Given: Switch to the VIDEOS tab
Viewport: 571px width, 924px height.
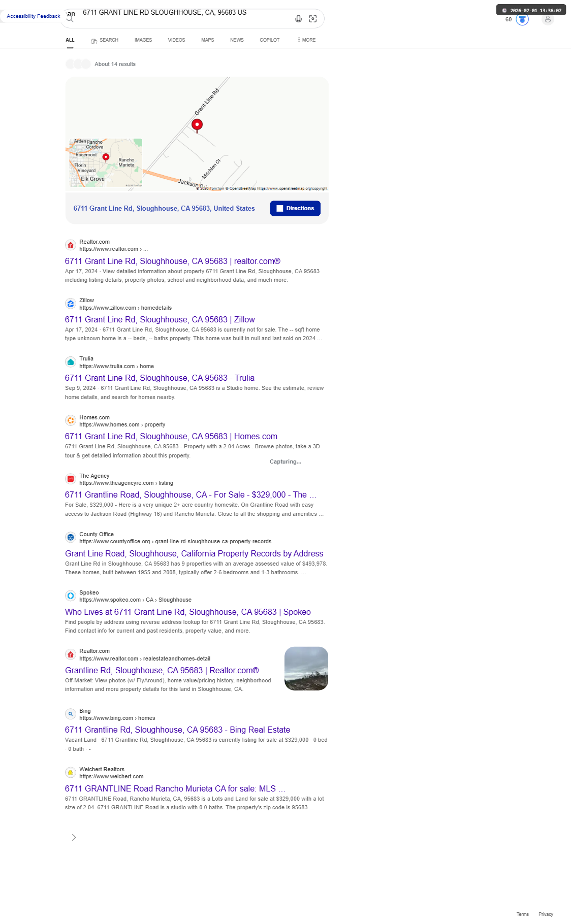Looking at the screenshot, I should point(176,40).
